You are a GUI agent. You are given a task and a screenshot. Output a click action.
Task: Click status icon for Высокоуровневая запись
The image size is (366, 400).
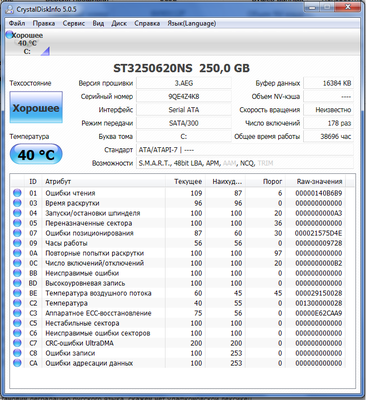(x=17, y=283)
